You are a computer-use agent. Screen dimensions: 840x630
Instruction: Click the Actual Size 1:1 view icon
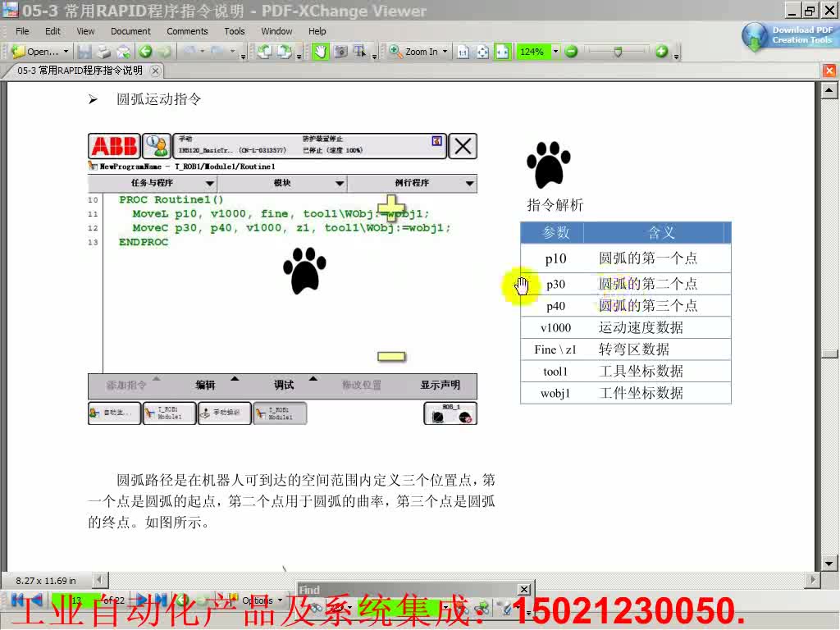(x=463, y=51)
